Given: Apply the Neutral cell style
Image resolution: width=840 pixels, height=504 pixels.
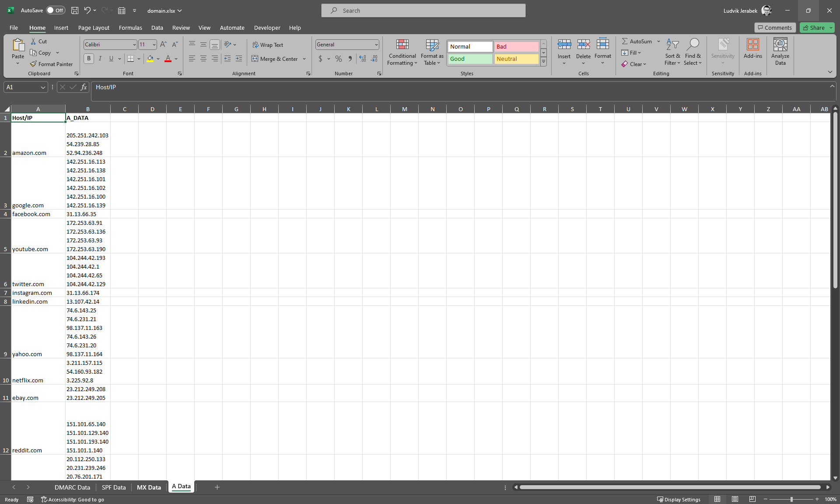Looking at the screenshot, I should tap(516, 59).
